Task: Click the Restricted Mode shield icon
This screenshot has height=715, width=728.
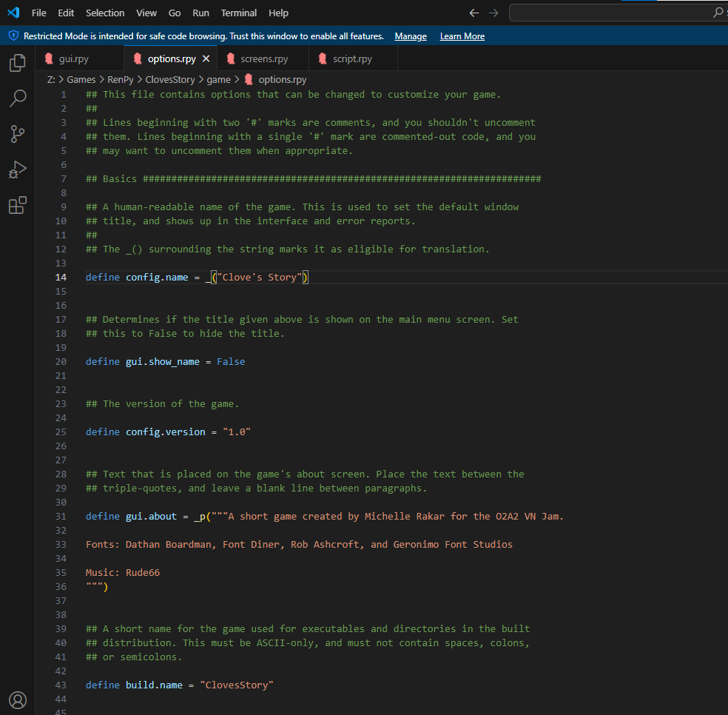Action: coord(13,36)
